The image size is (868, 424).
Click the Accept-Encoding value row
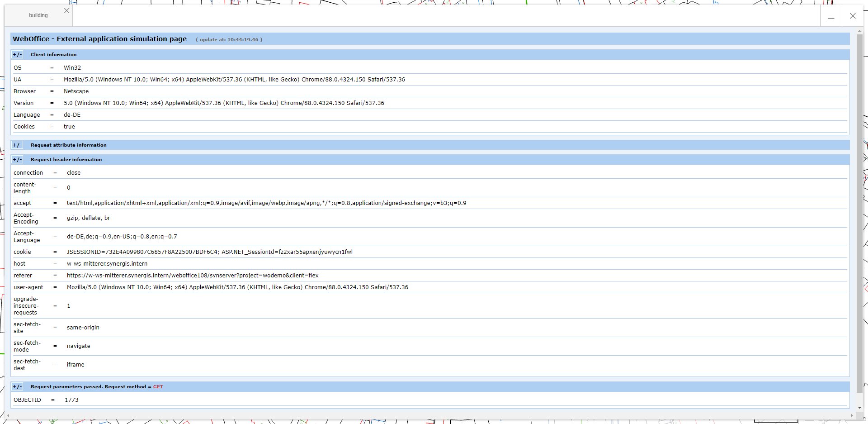coord(89,218)
